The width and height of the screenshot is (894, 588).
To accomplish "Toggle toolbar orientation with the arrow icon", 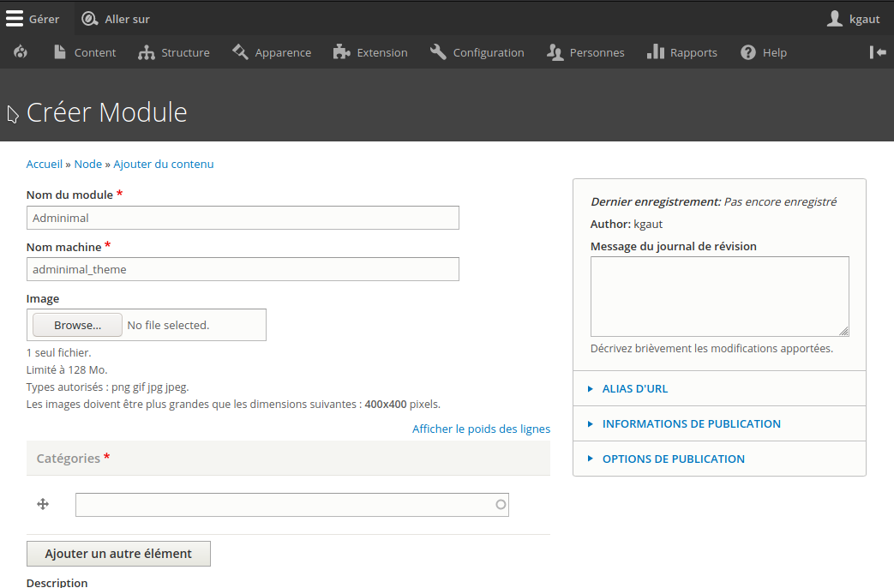I will coord(878,52).
